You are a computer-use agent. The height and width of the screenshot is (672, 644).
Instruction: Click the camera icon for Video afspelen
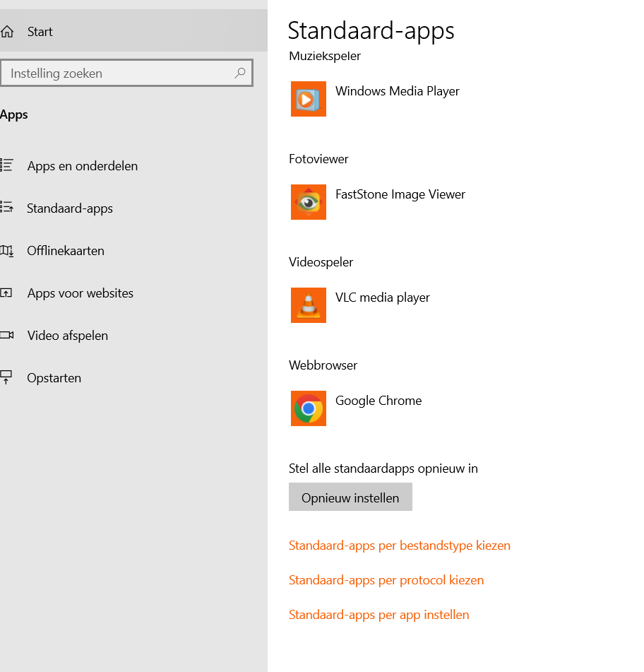tap(7, 335)
